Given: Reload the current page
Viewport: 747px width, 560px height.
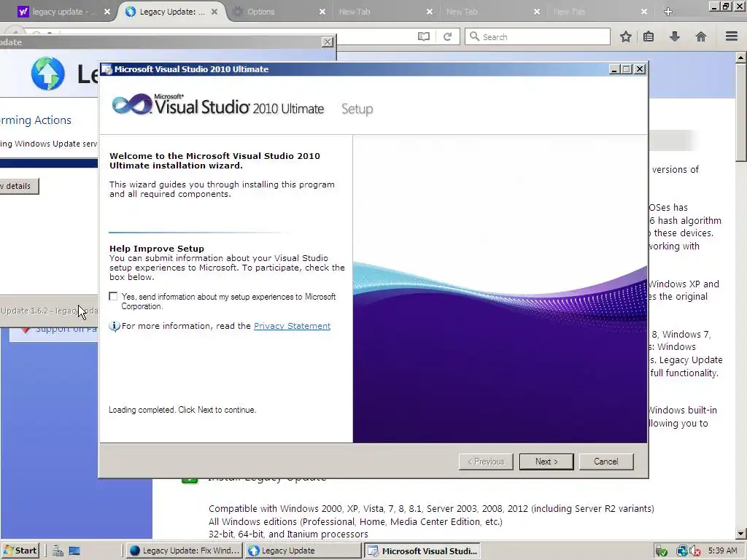Looking at the screenshot, I should tap(447, 36).
